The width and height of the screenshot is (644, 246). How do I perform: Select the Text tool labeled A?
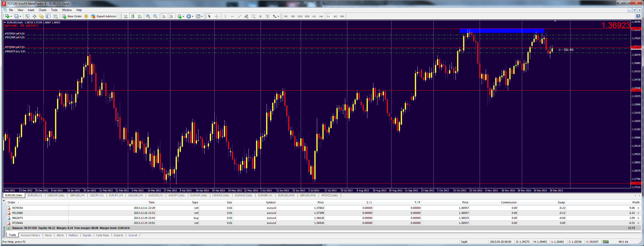click(x=261, y=16)
